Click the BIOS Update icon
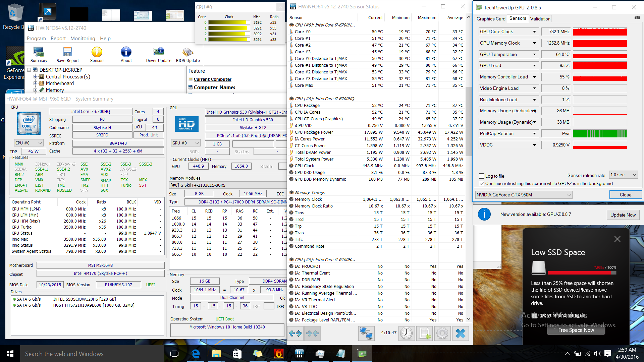 click(x=188, y=55)
